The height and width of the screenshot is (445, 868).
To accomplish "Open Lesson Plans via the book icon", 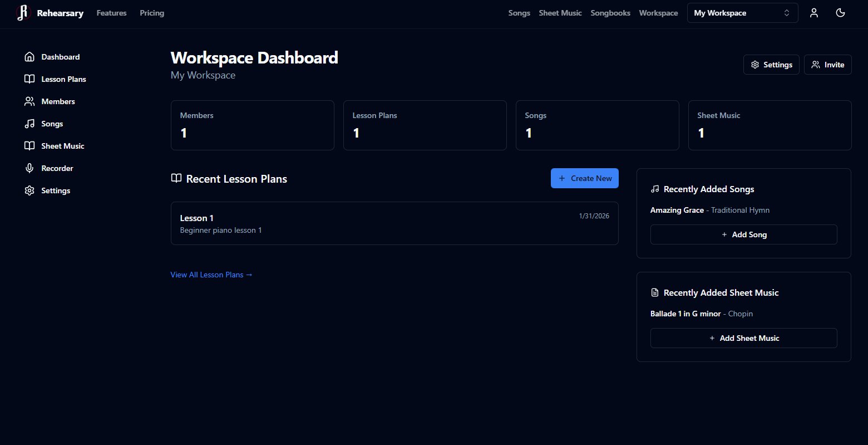I will [x=29, y=79].
